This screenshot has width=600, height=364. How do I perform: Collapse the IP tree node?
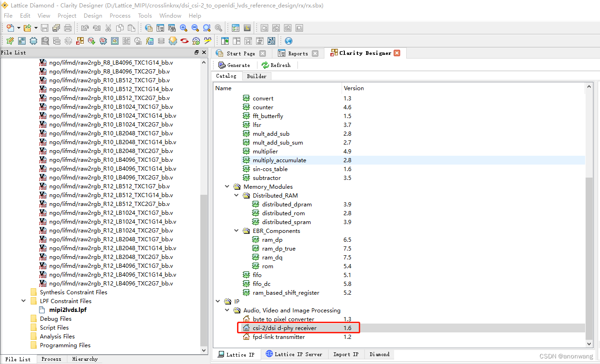click(218, 301)
